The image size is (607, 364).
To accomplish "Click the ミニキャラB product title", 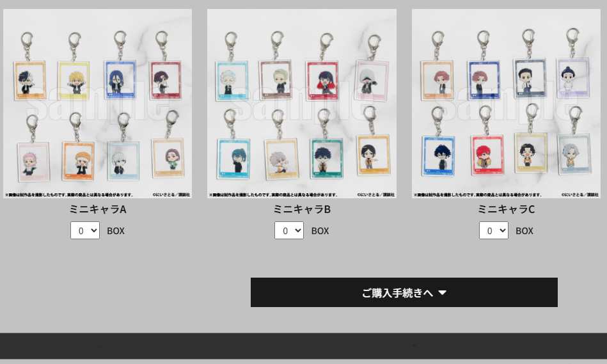I will coord(301,209).
